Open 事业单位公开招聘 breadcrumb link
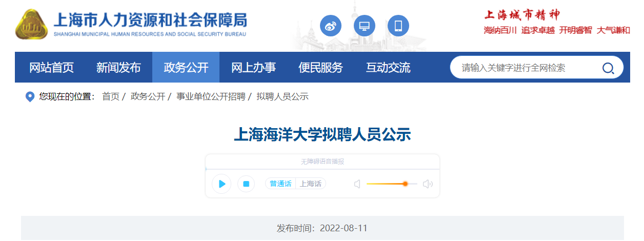 tap(211, 96)
